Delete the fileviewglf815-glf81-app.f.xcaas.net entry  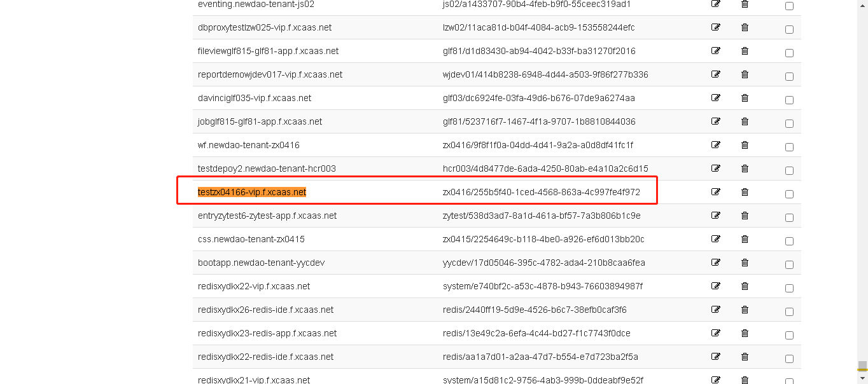click(745, 51)
